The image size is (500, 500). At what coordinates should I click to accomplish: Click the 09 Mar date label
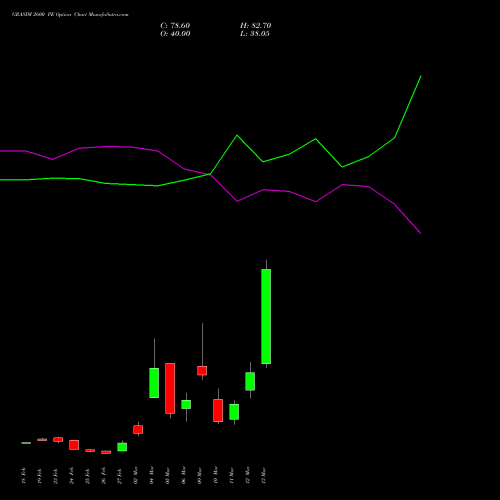click(x=200, y=476)
